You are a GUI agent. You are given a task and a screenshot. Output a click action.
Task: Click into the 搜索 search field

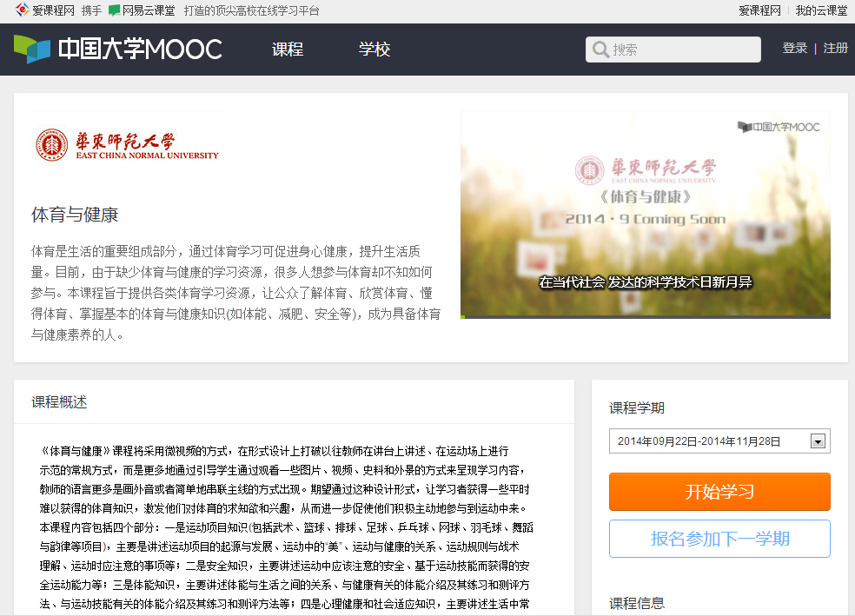pyautogui.click(x=673, y=50)
